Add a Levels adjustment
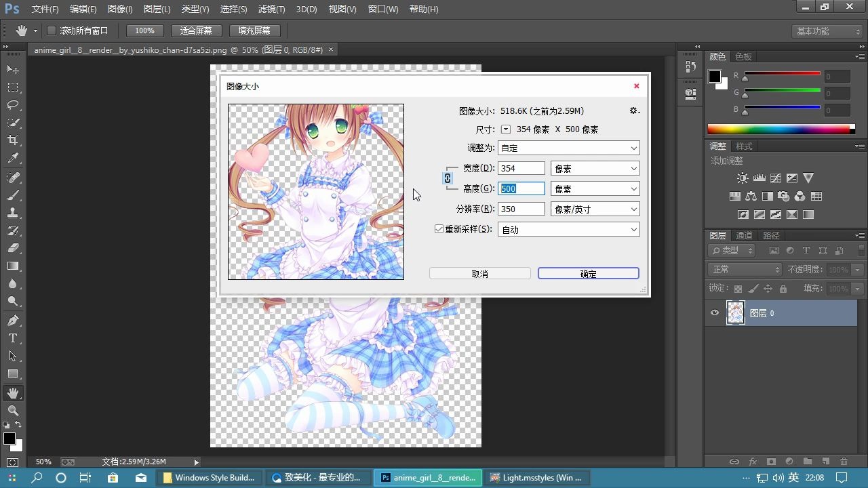Screen dimensions: 868x488 point(759,178)
